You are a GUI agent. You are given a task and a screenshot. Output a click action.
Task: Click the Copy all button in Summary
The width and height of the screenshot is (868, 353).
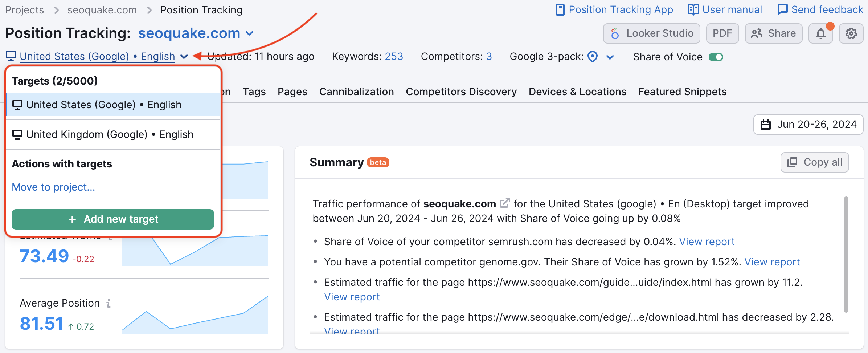815,162
